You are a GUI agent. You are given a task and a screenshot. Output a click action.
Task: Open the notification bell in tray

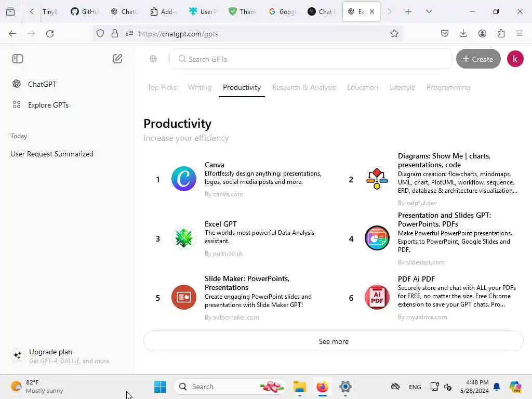[x=497, y=387]
